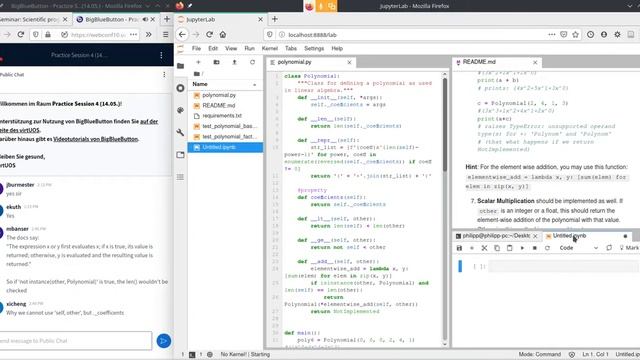Screen dimensions: 640x360
Task: Open the Kernel menu
Action: pos(269,49)
